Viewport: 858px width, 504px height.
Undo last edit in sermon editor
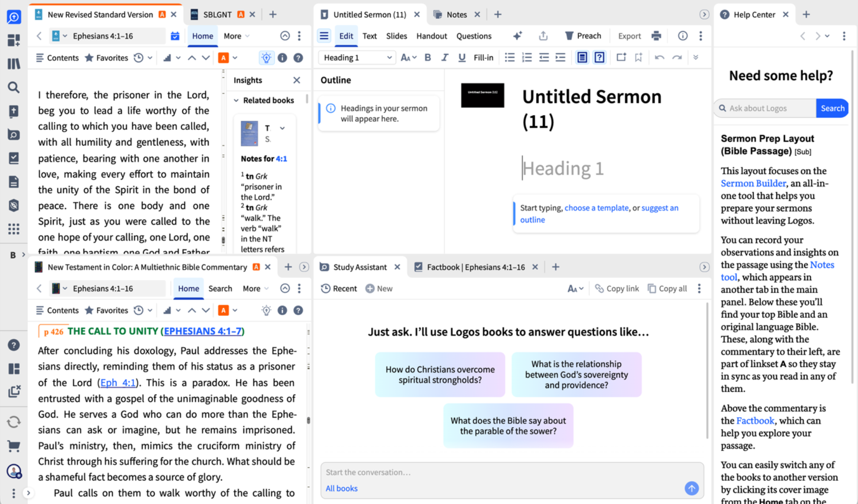[659, 57]
